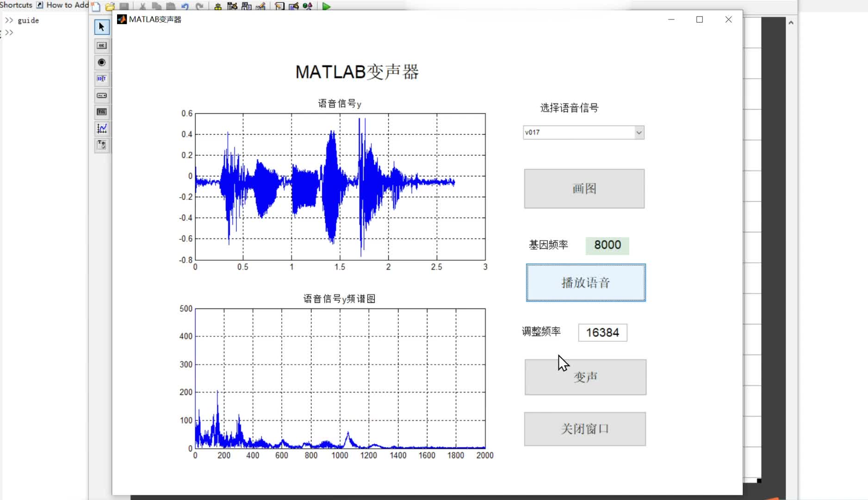
Task: Select the Toggle Button tool in the palette
Action: tap(101, 112)
